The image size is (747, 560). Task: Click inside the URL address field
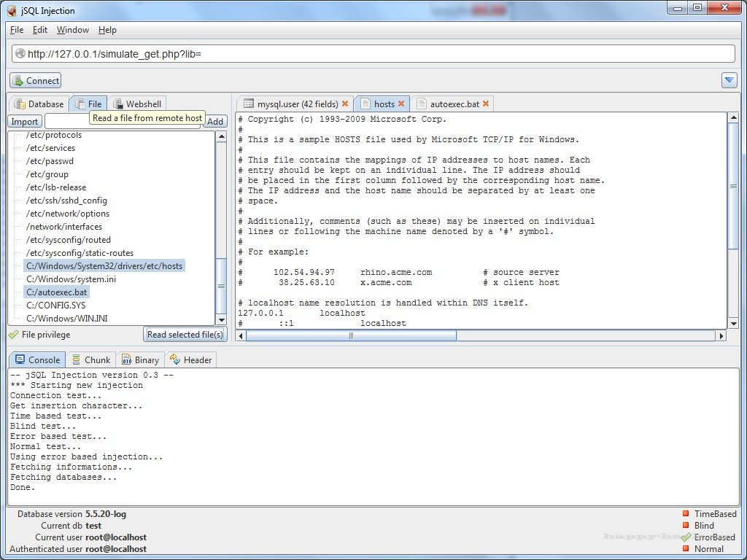click(x=379, y=54)
